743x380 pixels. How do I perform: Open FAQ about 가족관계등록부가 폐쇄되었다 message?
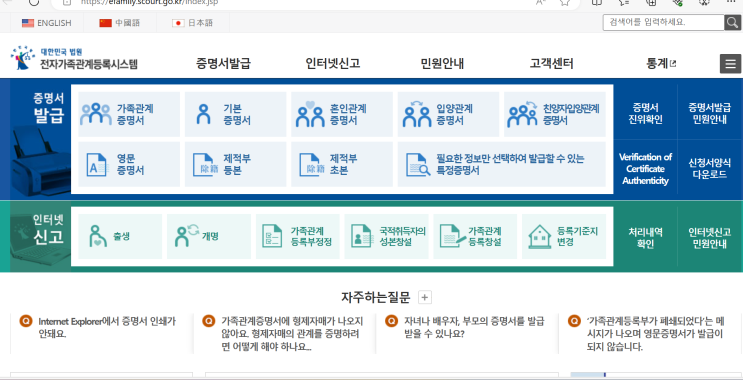[x=656, y=334]
